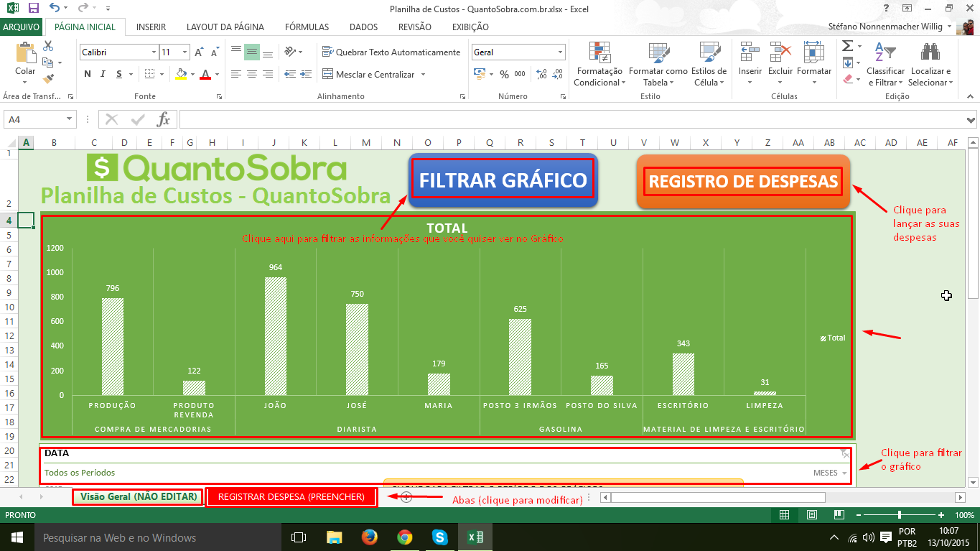Click the insert function fx icon
This screenshot has height=551, width=980.
click(x=164, y=119)
